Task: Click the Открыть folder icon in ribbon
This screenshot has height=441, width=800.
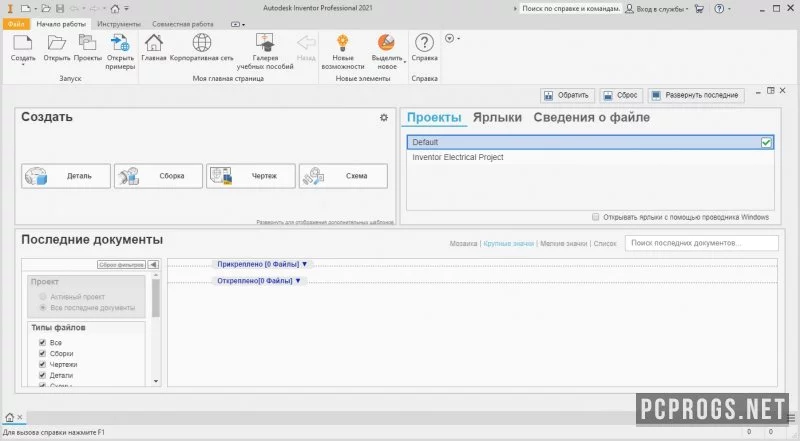Action: point(57,44)
